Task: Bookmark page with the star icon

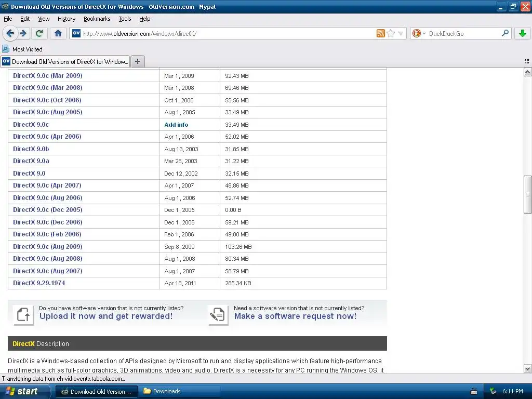Action: pyautogui.click(x=391, y=33)
